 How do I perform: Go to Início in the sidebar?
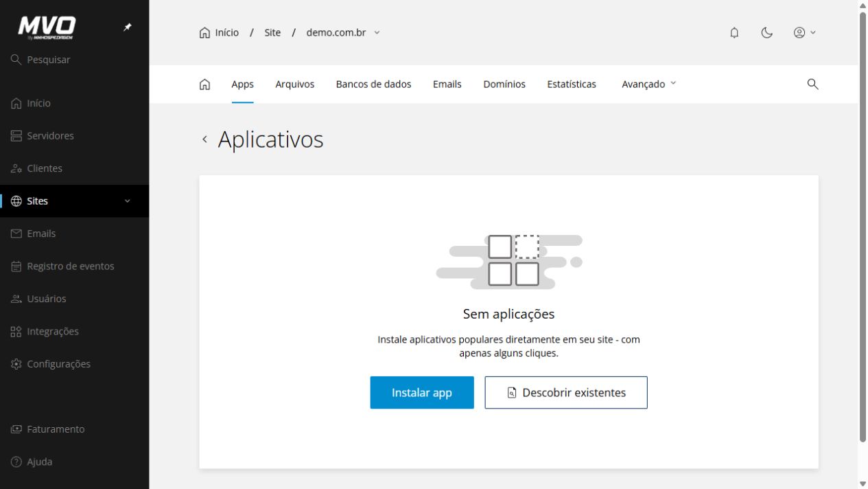pos(74,103)
